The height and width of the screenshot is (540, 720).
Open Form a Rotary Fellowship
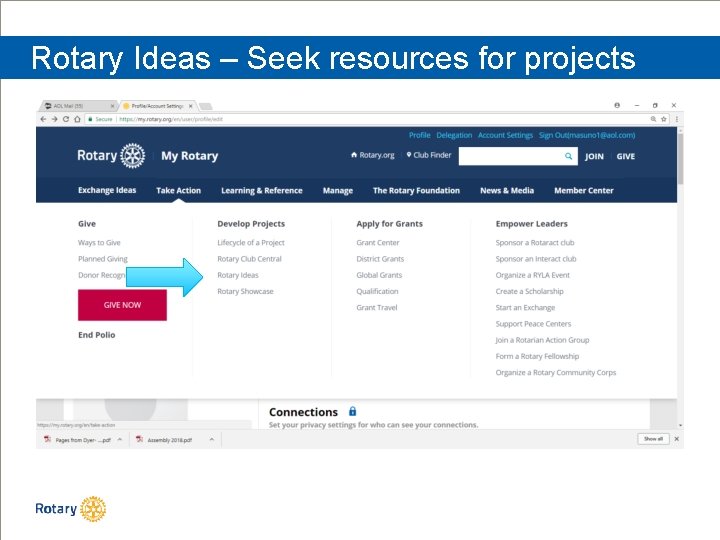click(x=537, y=356)
